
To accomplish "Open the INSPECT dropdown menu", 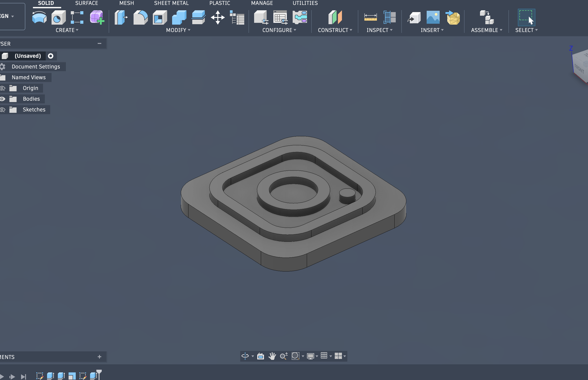I will point(379,30).
